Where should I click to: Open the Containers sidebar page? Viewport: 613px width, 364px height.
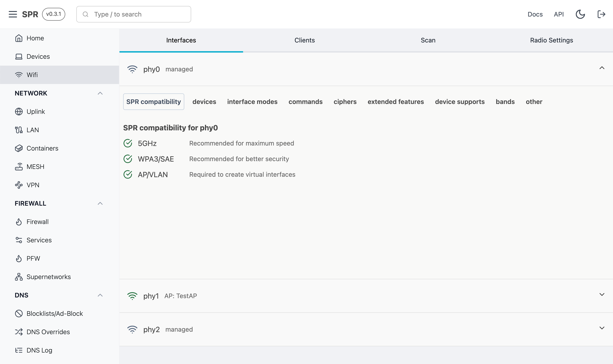click(x=60, y=148)
